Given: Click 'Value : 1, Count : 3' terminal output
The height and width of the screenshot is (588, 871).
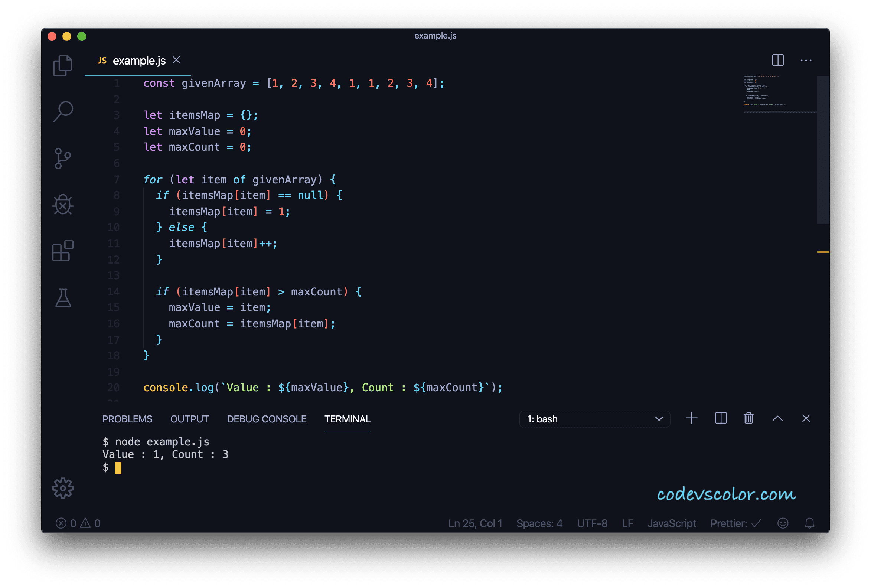Looking at the screenshot, I should tap(165, 455).
